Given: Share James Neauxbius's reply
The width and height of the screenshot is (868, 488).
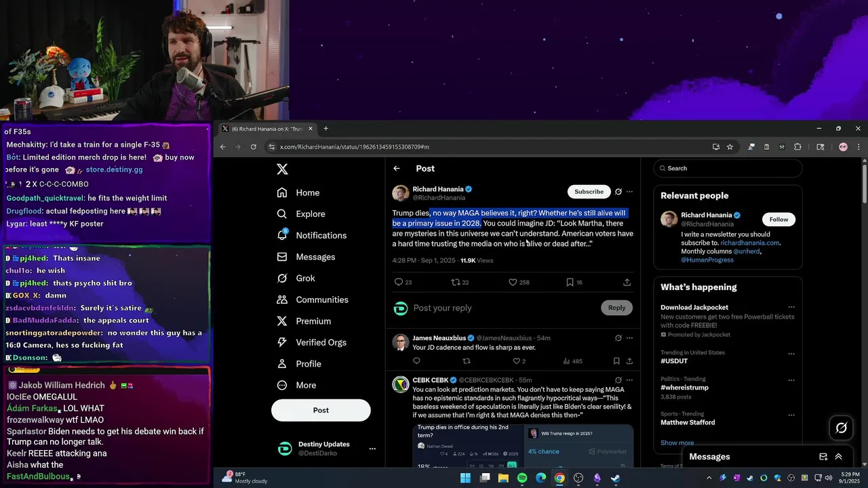Looking at the screenshot, I should pyautogui.click(x=629, y=361).
